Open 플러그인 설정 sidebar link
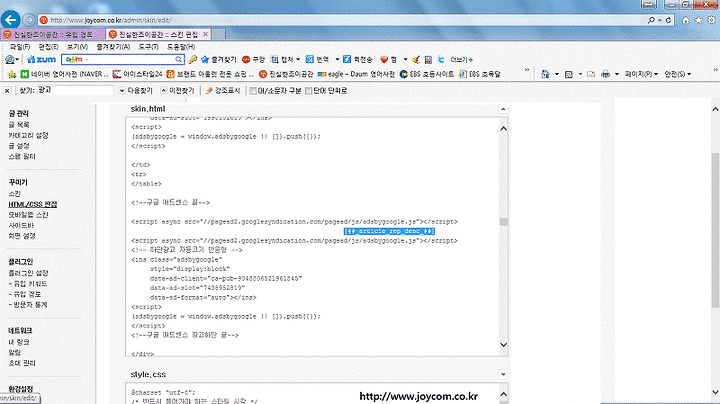Viewport: 720px width, 404px height. (28, 273)
